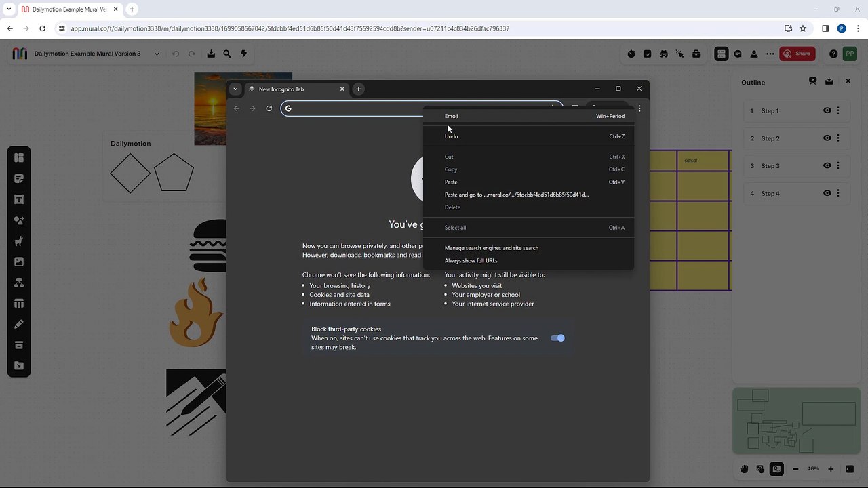Image resolution: width=868 pixels, height=488 pixels.
Task: Choose Paste from the context menu
Action: pyautogui.click(x=528, y=182)
